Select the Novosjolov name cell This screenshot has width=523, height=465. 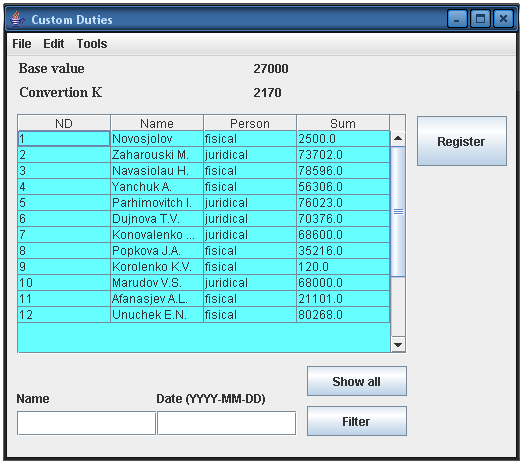pyautogui.click(x=157, y=139)
